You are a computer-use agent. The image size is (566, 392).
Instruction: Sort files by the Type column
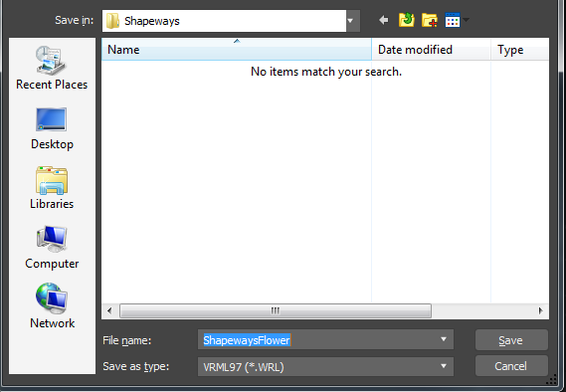click(x=520, y=50)
